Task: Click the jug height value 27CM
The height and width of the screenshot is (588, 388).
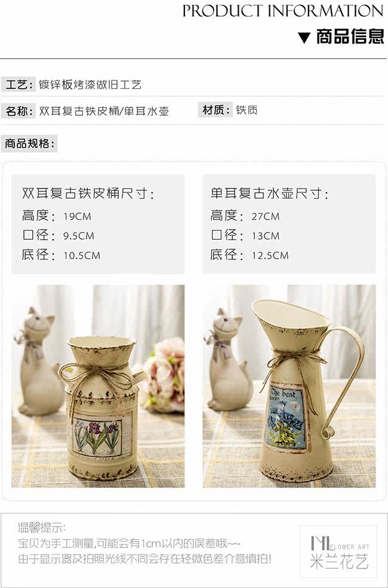Action: tap(266, 216)
